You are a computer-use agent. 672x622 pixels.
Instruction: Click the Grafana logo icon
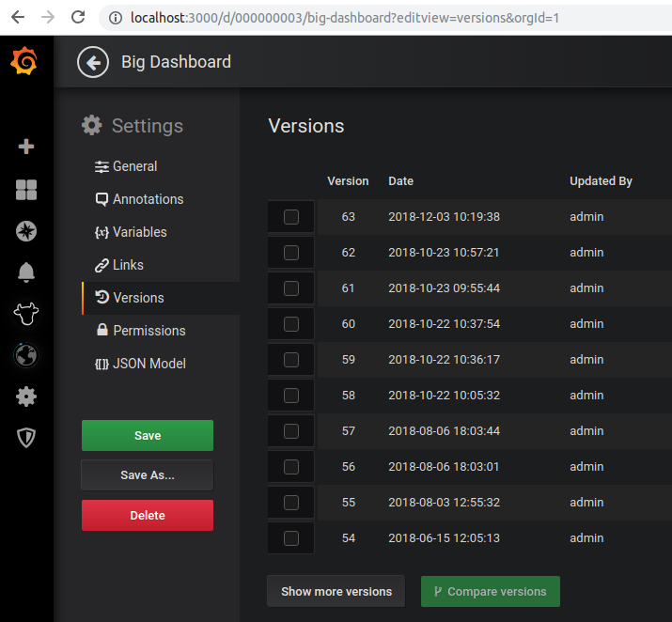coord(24,61)
